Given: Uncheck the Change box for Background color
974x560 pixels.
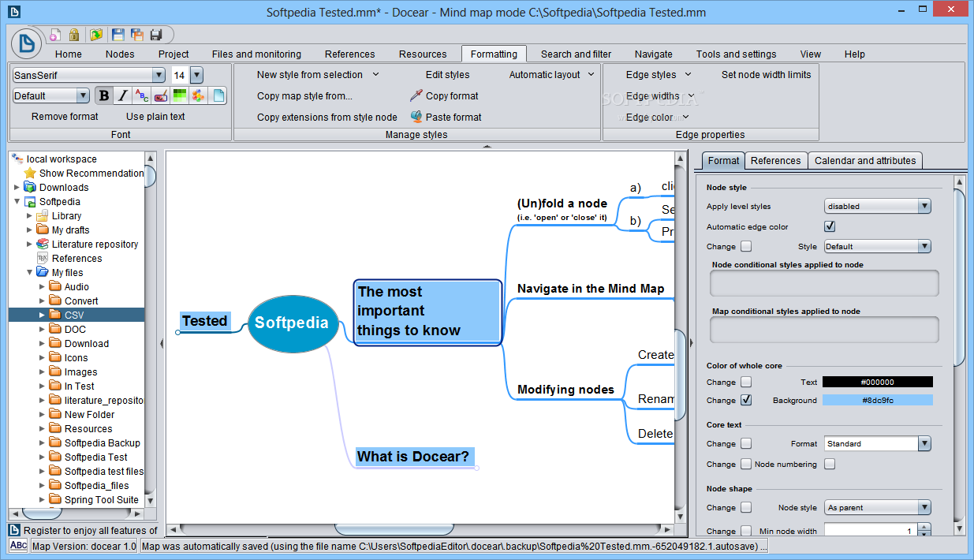Looking at the screenshot, I should (746, 400).
